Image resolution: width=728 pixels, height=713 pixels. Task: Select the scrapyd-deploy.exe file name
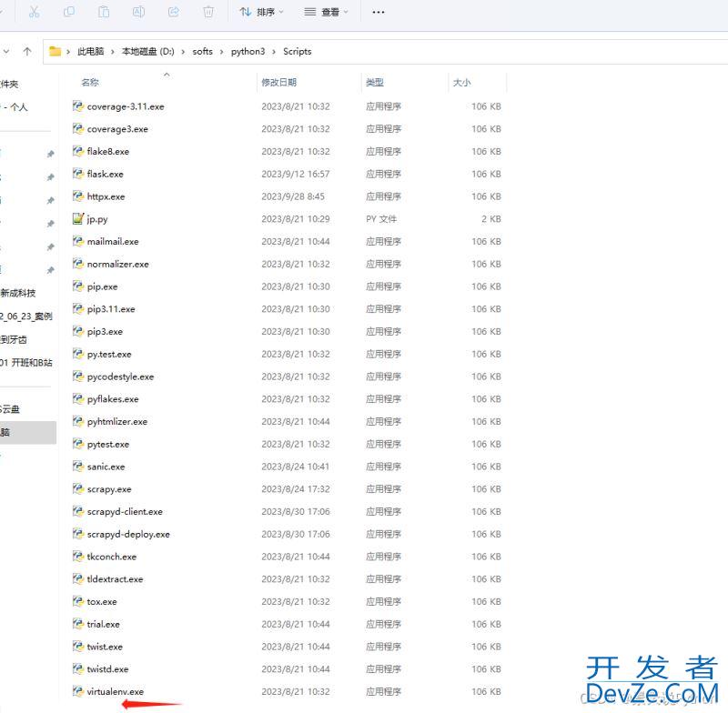coord(128,535)
